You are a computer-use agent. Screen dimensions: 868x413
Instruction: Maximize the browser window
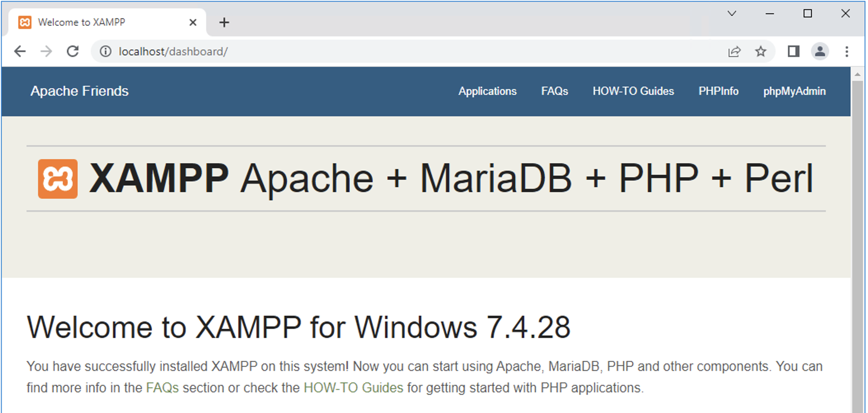[x=807, y=14]
